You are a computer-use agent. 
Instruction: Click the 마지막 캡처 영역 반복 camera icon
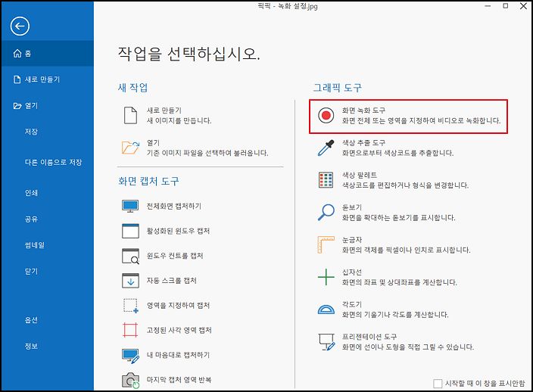(x=130, y=381)
